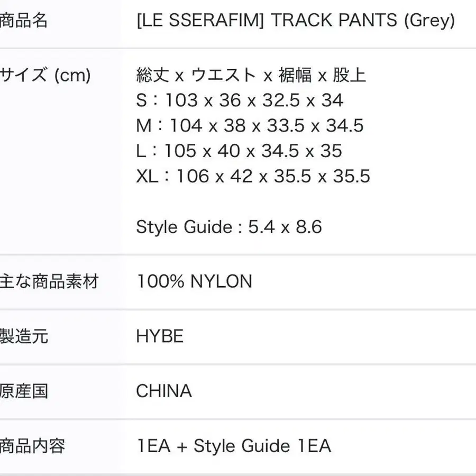Click the CHINA country of origin value

(164, 391)
